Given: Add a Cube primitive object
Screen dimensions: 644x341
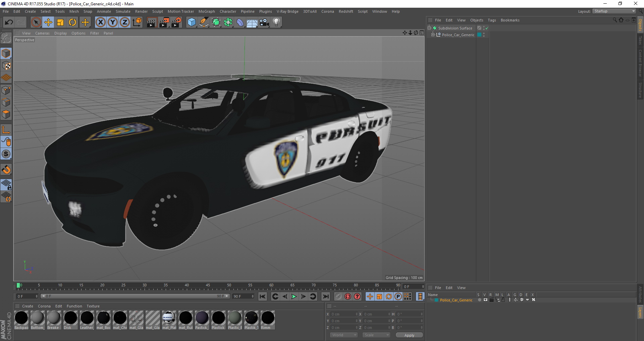Looking at the screenshot, I should click(192, 22).
